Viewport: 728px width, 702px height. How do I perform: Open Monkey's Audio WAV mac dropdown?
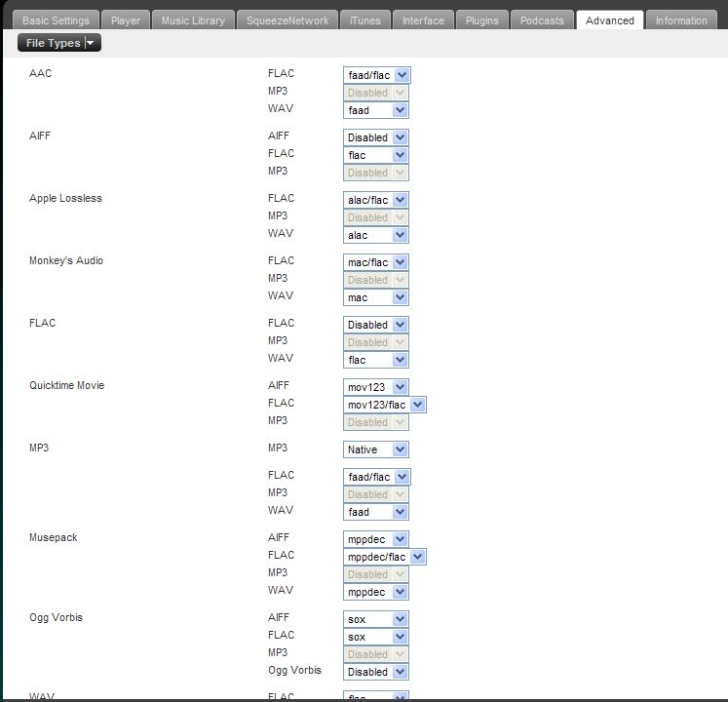tap(375, 297)
